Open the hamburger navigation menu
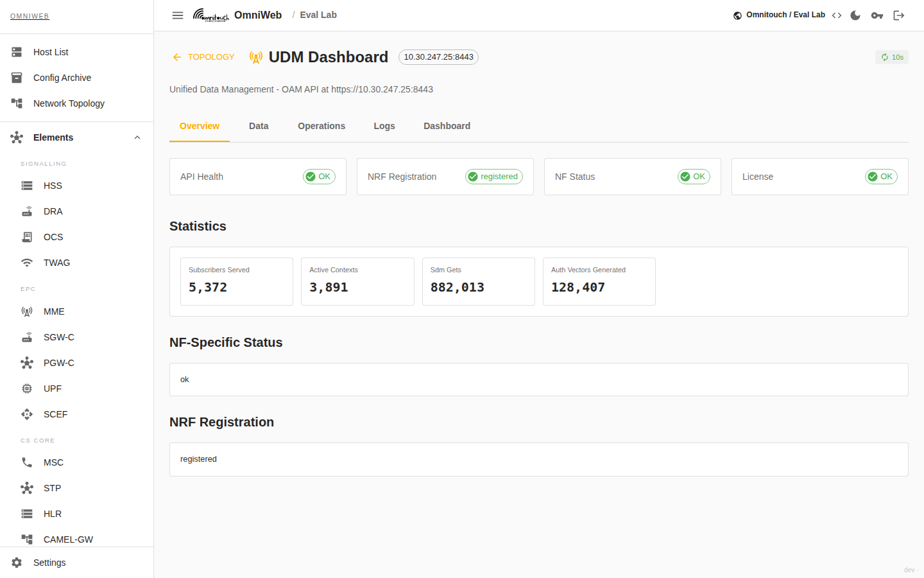The height and width of the screenshot is (578, 924). point(178,15)
